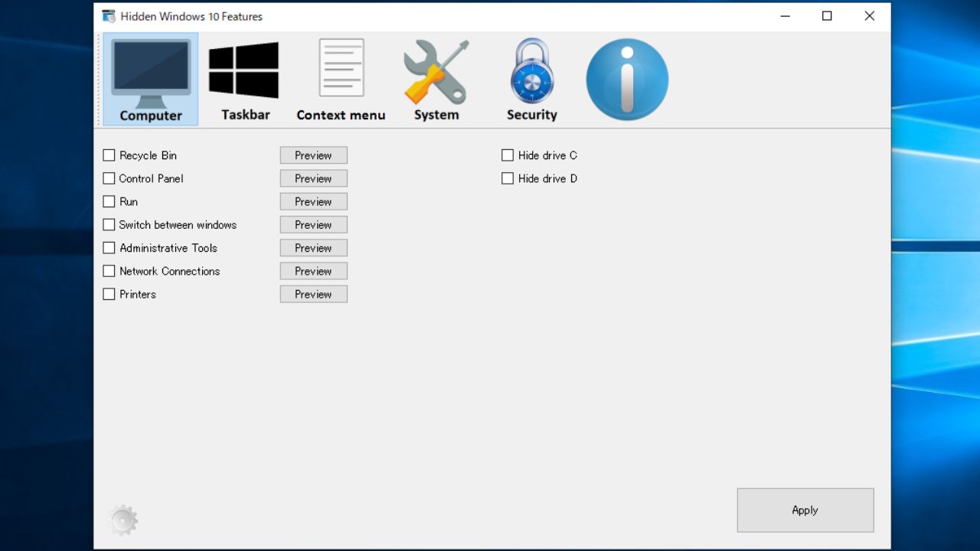
Task: Click the Apply button
Action: tap(805, 510)
